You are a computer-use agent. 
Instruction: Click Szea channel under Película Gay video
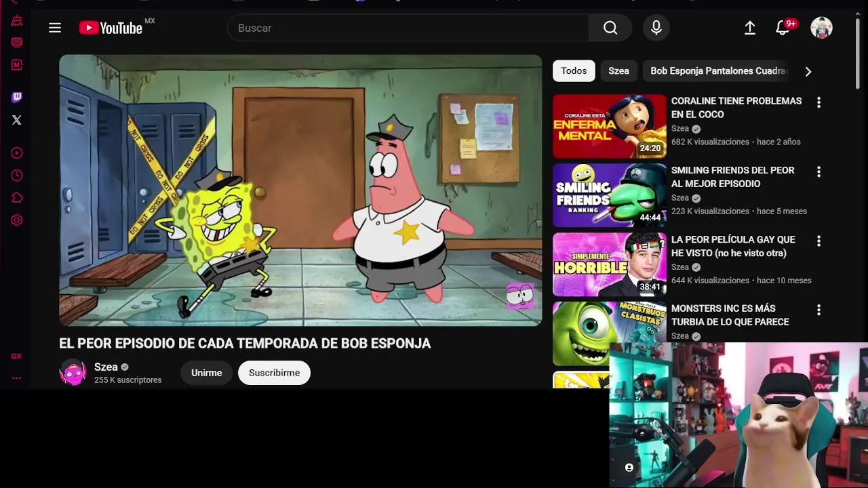coord(680,267)
